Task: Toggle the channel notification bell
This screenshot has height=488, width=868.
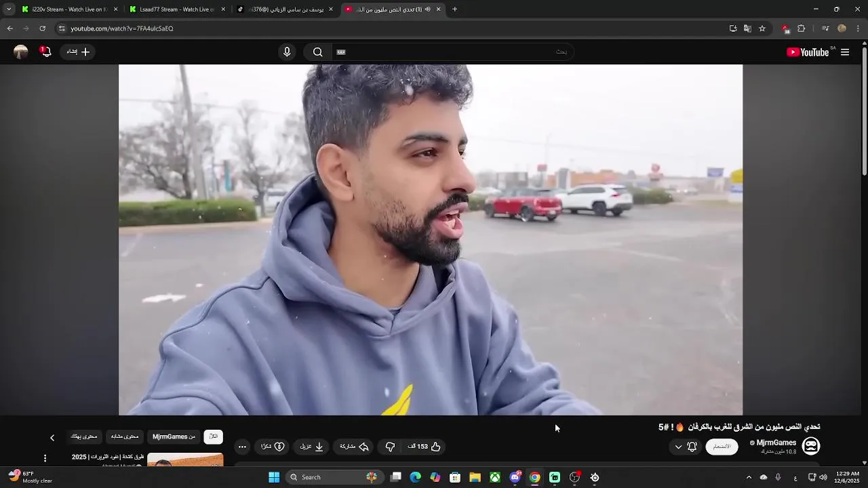Action: (692, 447)
